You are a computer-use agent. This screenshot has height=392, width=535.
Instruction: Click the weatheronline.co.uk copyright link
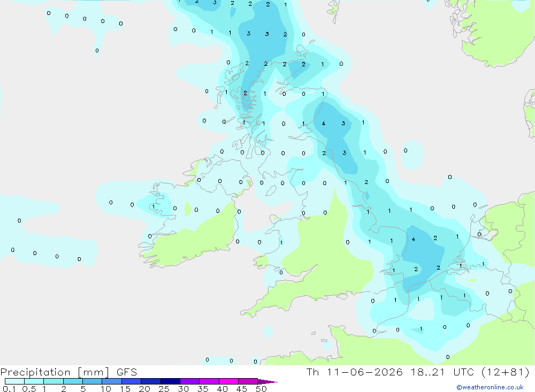click(490, 387)
